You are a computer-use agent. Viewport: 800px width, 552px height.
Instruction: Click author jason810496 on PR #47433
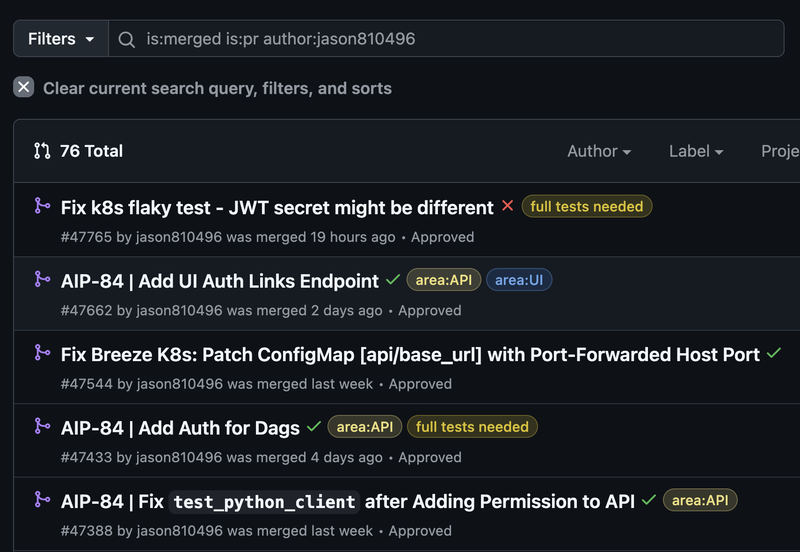point(179,458)
